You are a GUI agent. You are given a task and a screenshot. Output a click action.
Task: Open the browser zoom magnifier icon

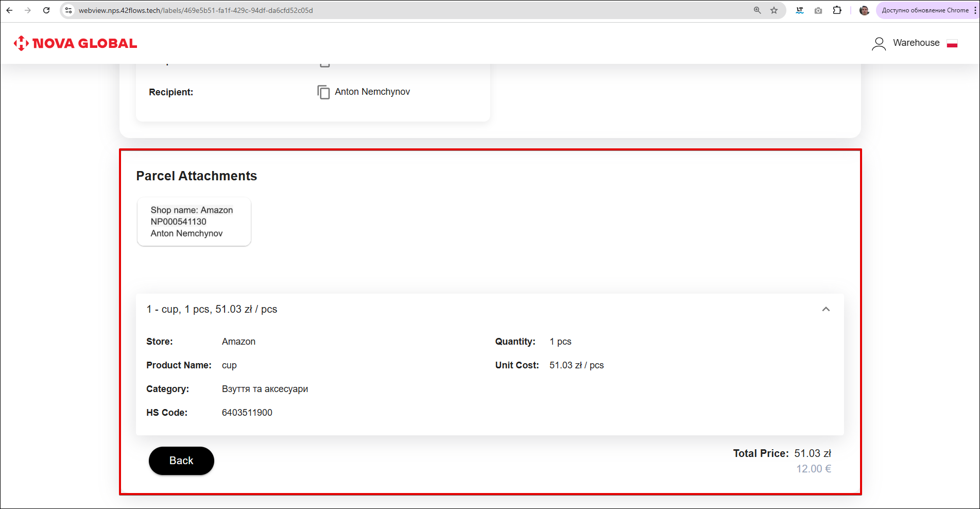[x=758, y=10]
